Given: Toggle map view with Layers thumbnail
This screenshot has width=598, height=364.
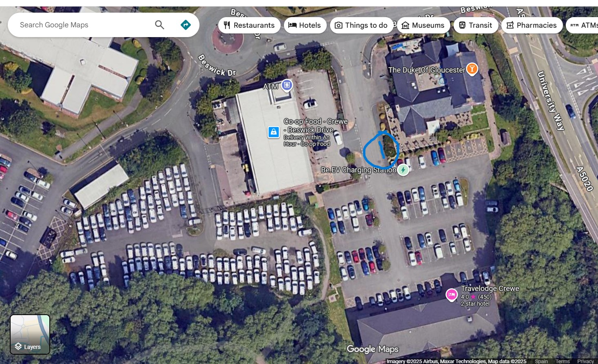Looking at the screenshot, I should click(x=30, y=334).
